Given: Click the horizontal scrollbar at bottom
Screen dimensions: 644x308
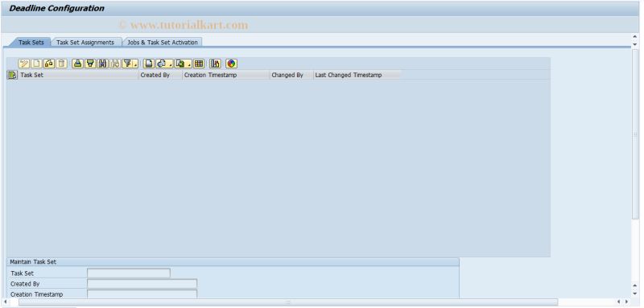Looking at the screenshot, I should coord(288,302).
